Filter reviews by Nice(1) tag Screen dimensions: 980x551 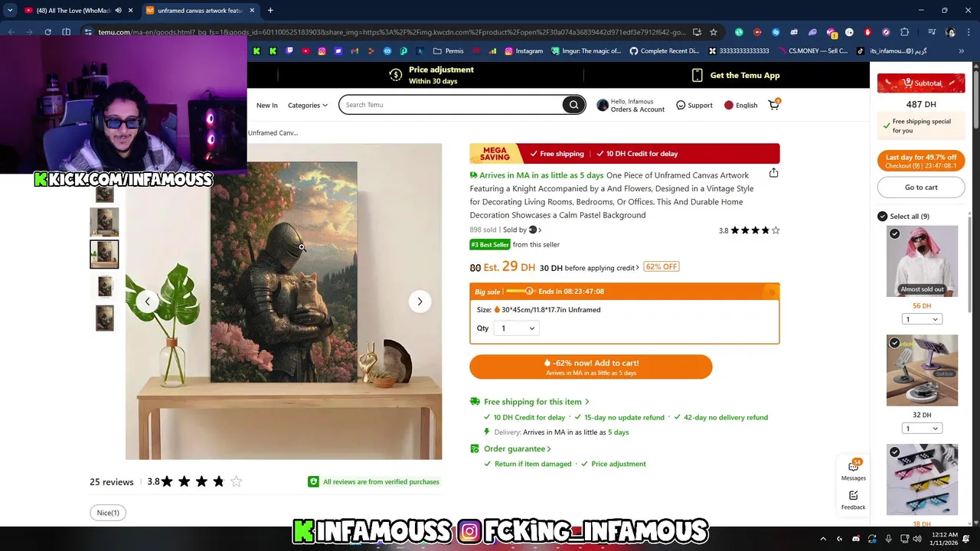pyautogui.click(x=108, y=513)
